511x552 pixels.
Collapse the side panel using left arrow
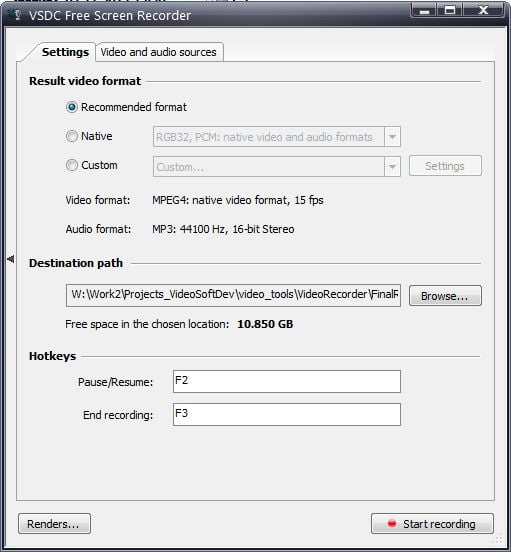point(11,259)
